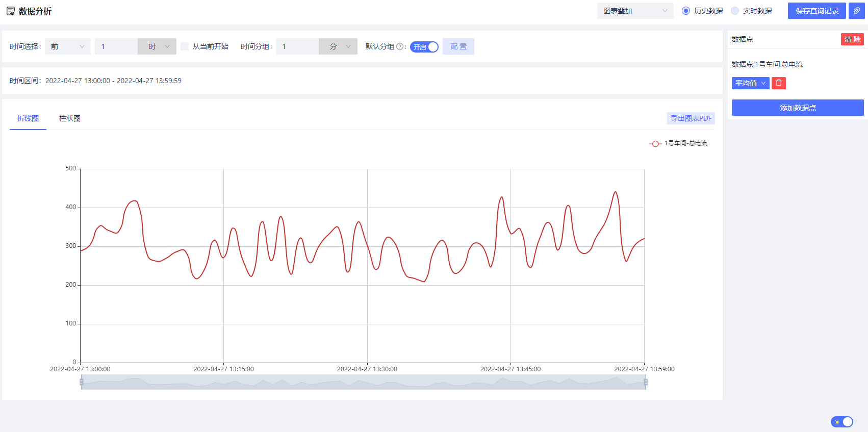Click the 清除 button
This screenshot has height=432, width=868.
coord(852,39)
